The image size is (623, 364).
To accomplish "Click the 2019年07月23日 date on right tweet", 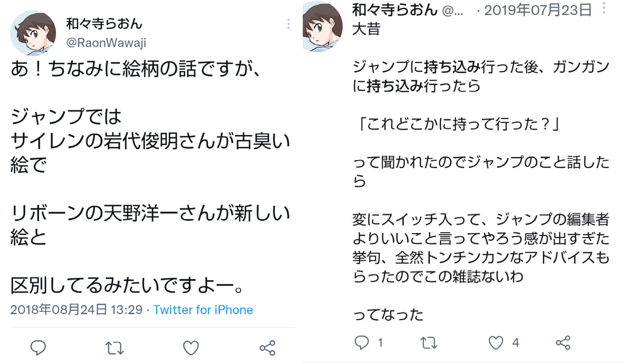I will tap(538, 10).
